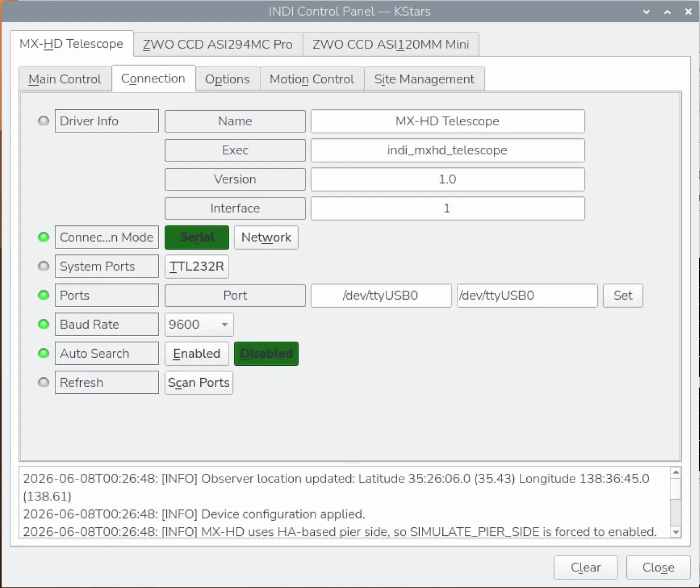Switch to the ZWO CCD ASI294MC Pro tab

pyautogui.click(x=218, y=44)
